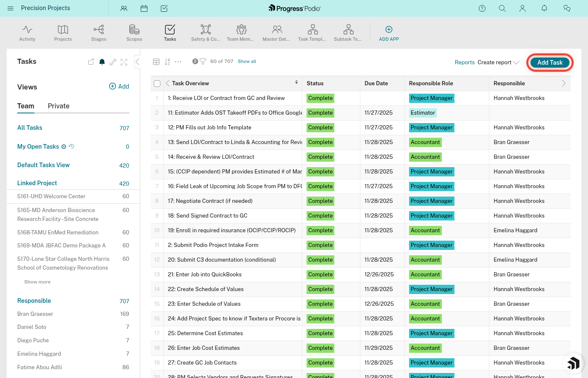This screenshot has height=378, width=588.
Task: Select the Team views tab
Action: point(26,106)
